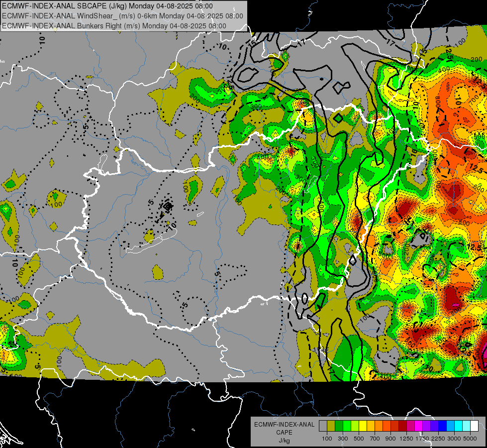Click the legend value 3000
The image size is (487, 448).
click(454, 439)
